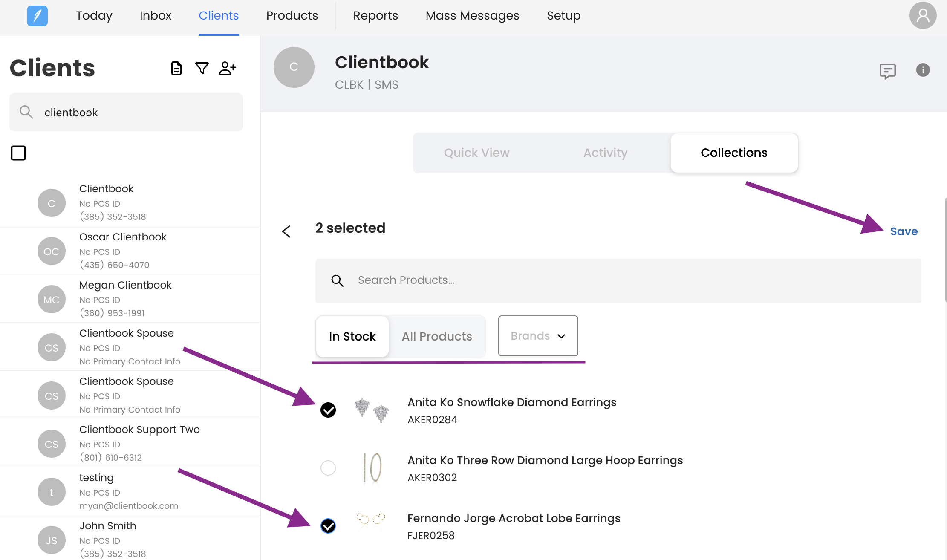Open the user profile avatar icon
Image resolution: width=947 pixels, height=560 pixels.
tap(922, 16)
